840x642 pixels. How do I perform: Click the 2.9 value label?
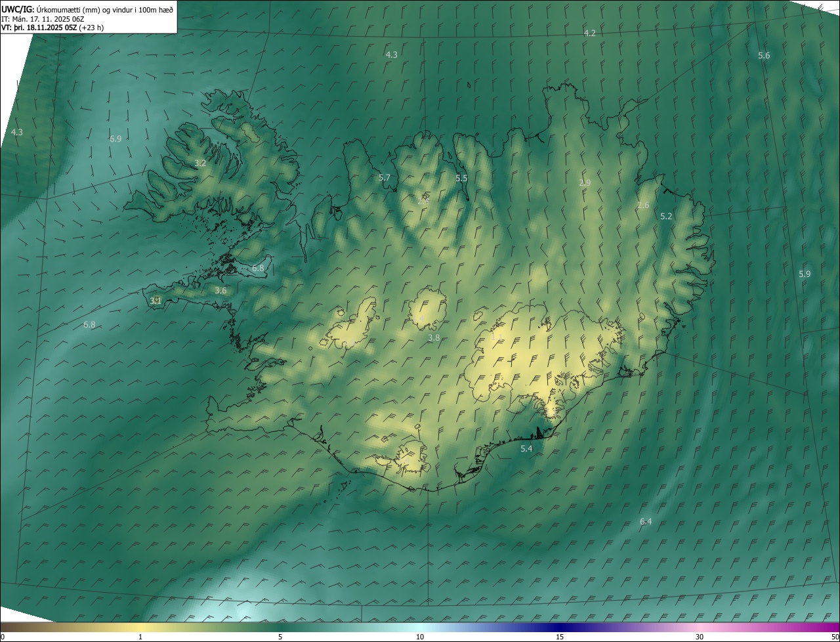[585, 182]
